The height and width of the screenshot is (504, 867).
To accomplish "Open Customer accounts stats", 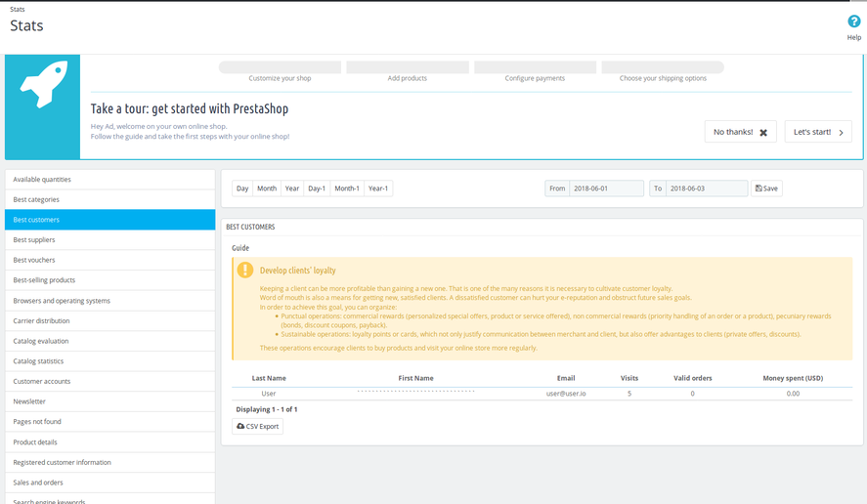I will 110,381.
